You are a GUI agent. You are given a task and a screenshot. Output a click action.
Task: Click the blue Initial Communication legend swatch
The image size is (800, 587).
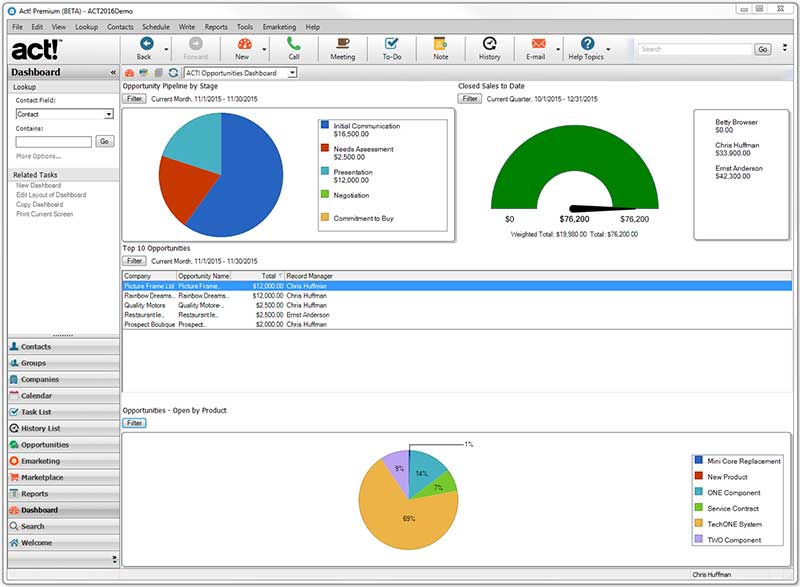[x=324, y=124]
